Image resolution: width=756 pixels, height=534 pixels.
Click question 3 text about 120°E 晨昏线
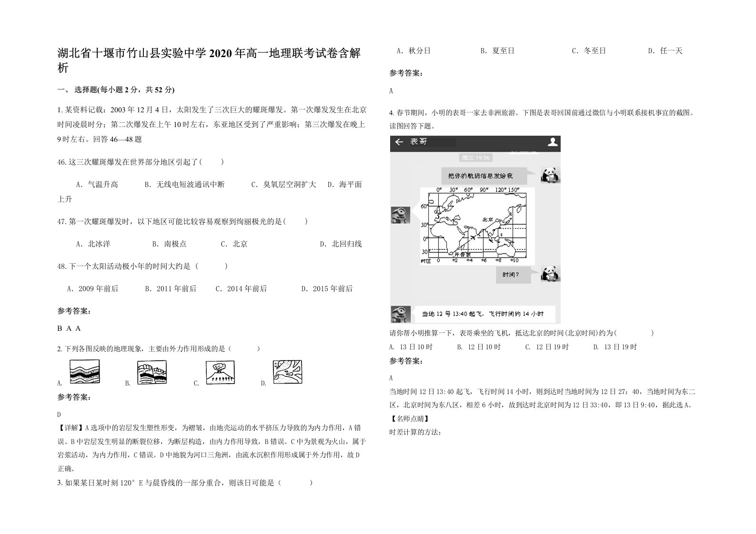pos(185,483)
